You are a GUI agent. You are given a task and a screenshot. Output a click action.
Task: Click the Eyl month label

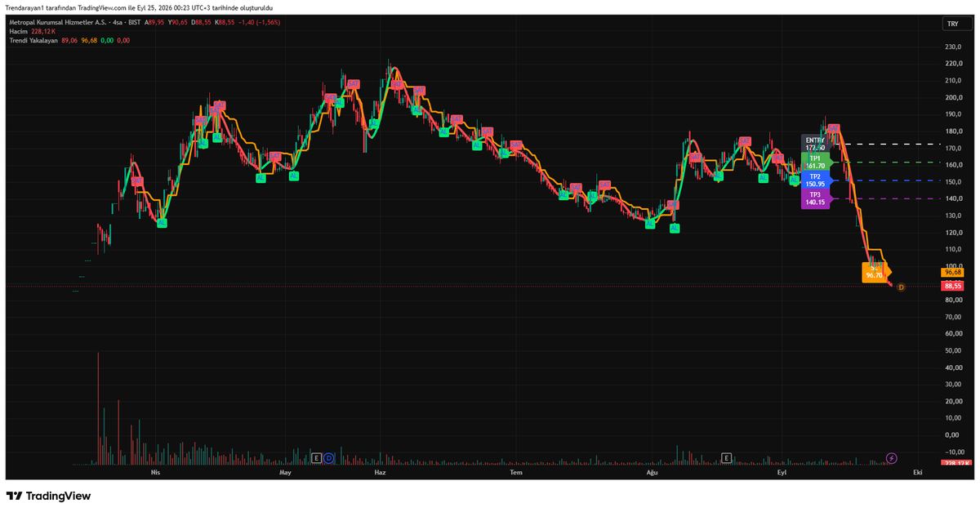782,472
